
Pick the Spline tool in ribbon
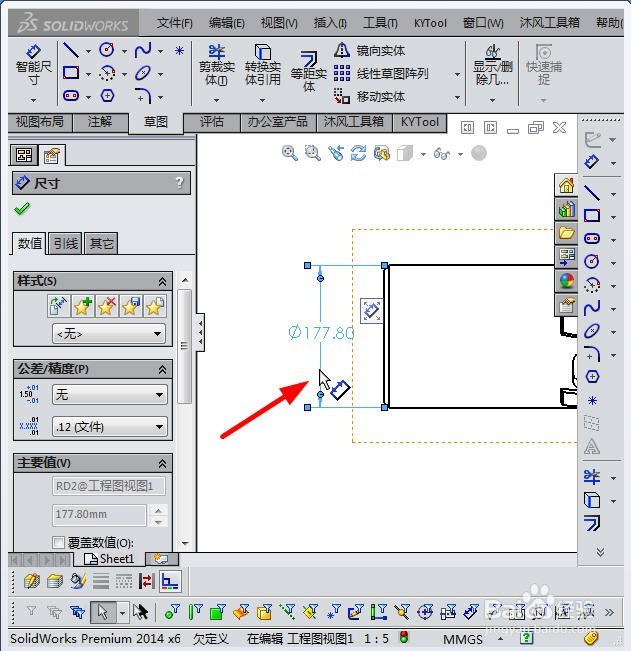coord(143,51)
